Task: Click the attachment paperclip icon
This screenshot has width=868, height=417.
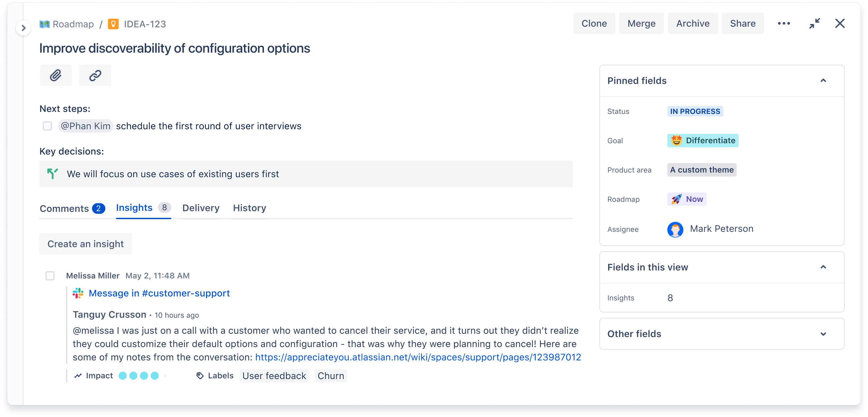Action: [x=56, y=75]
